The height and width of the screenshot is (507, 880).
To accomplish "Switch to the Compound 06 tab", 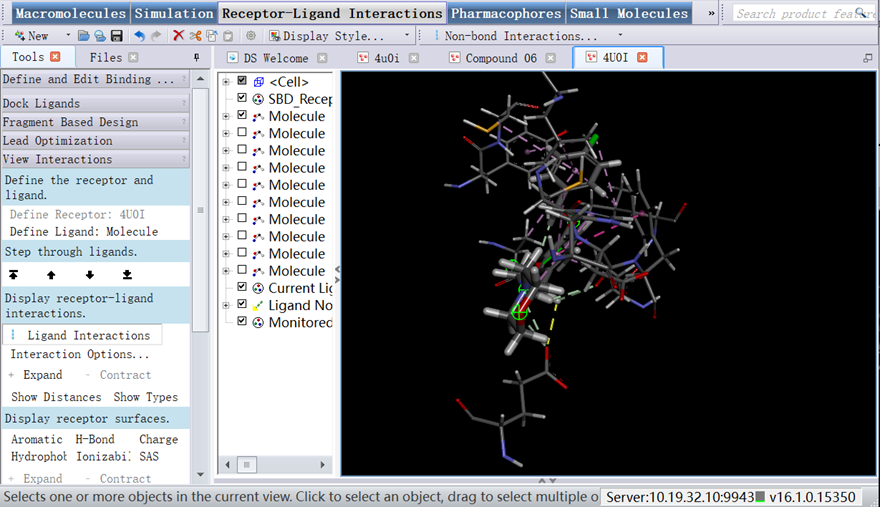I will coord(500,58).
